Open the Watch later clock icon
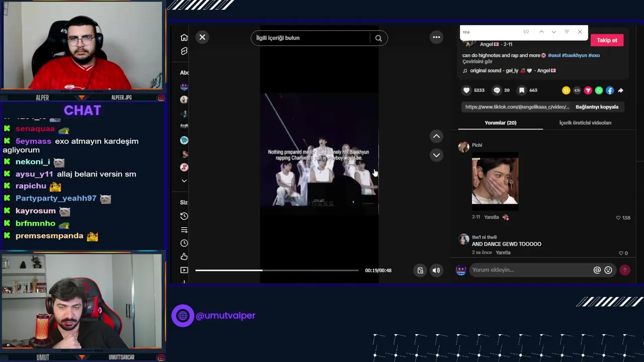This screenshot has width=644, height=362. click(x=184, y=243)
